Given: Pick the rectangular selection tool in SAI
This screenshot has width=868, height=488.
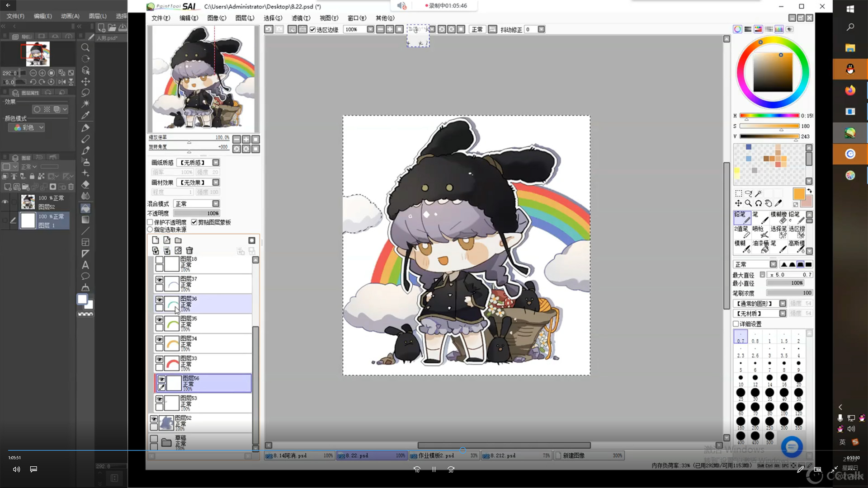Looking at the screenshot, I should click(738, 193).
